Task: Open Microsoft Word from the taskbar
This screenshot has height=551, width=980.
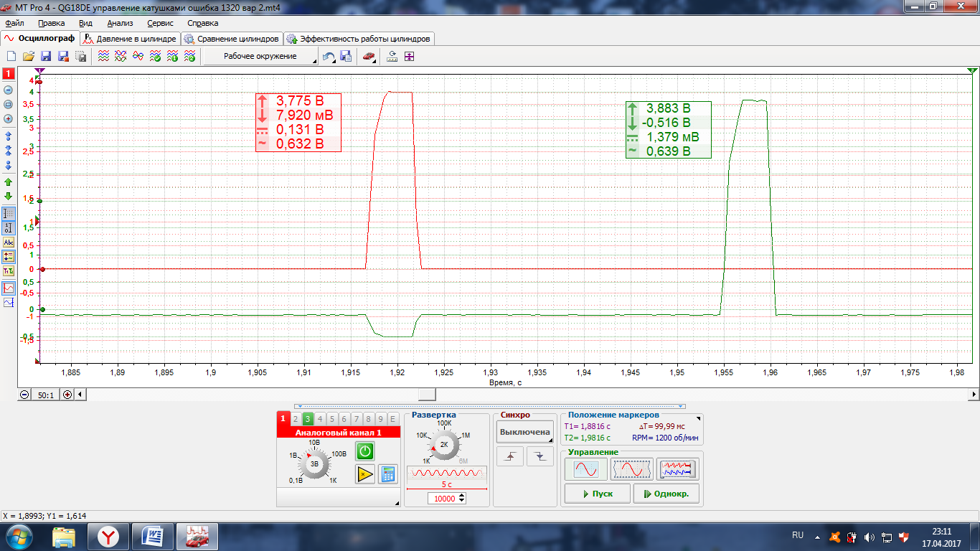Action: [153, 537]
